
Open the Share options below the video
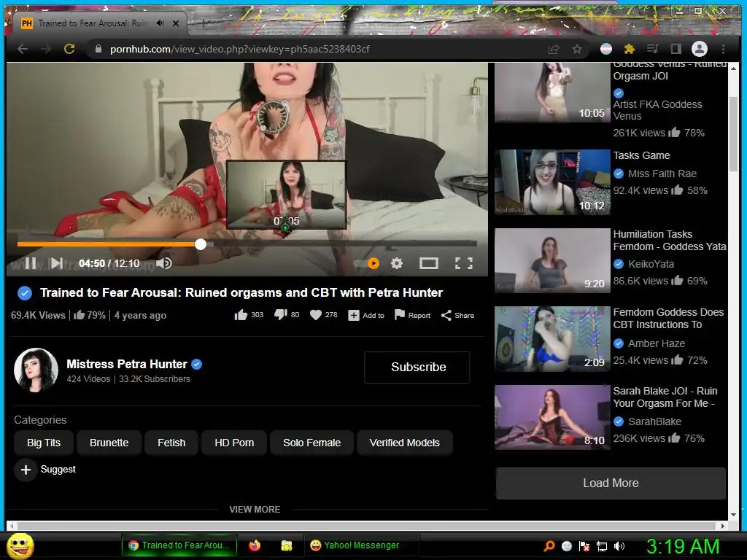pyautogui.click(x=457, y=315)
